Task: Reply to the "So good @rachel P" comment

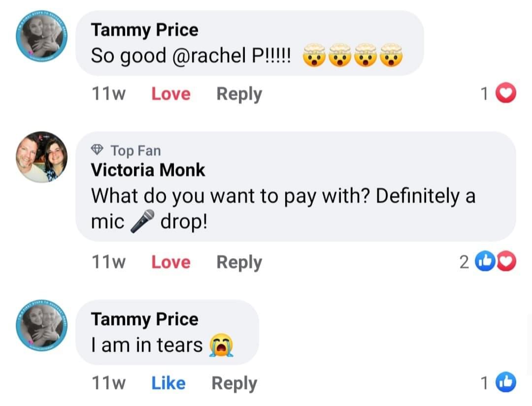Action: pyautogui.click(x=239, y=94)
